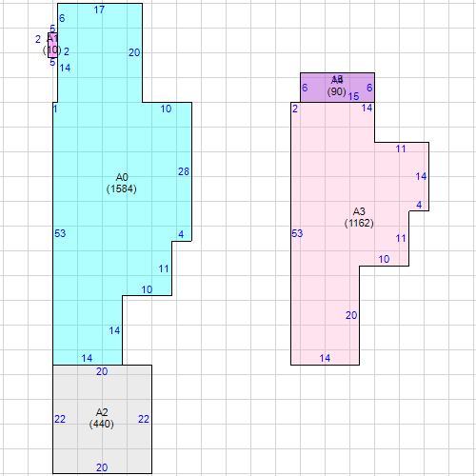The image size is (476, 476).
Task: Click dimension 10 inside pink A3 area
Action: [384, 259]
